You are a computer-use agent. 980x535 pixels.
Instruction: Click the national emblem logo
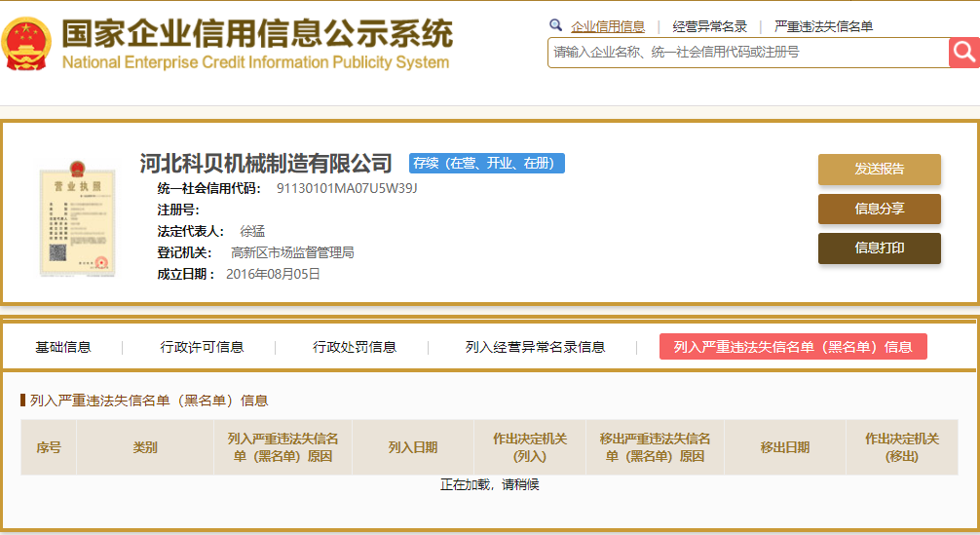pyautogui.click(x=26, y=43)
